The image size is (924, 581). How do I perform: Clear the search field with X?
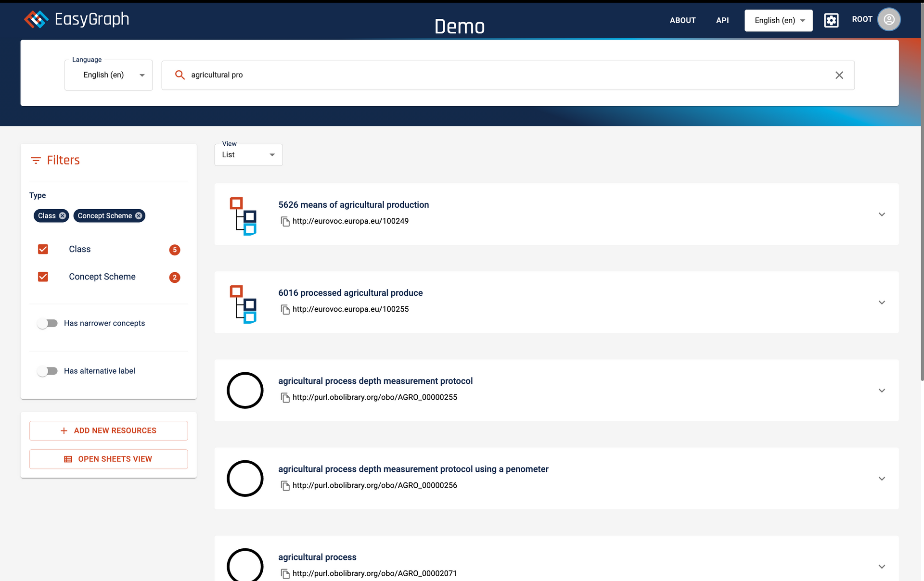pos(839,75)
